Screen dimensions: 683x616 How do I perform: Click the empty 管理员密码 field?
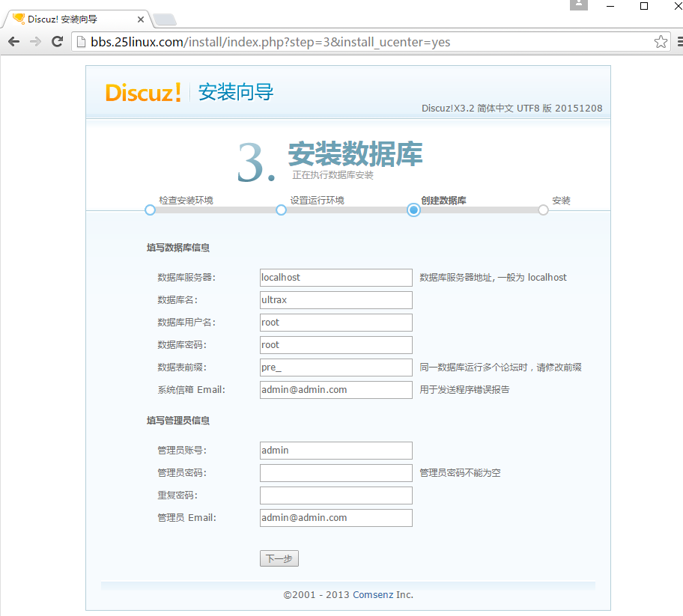(x=336, y=473)
